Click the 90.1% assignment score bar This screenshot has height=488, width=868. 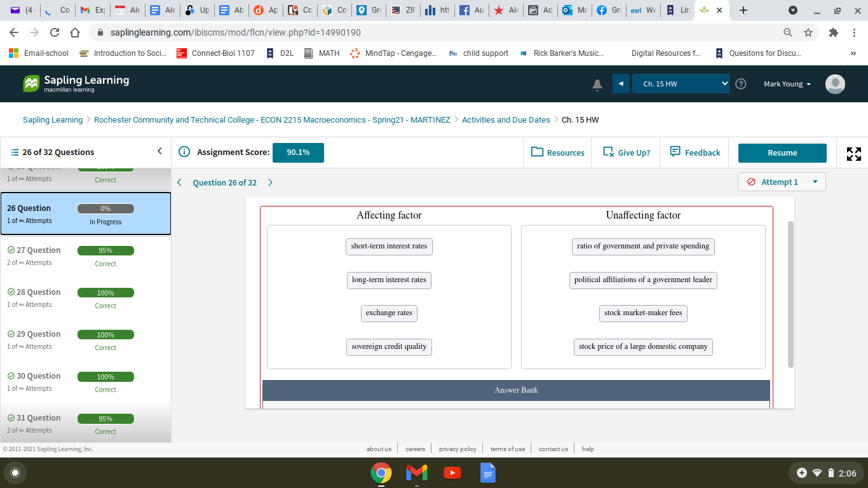click(298, 152)
